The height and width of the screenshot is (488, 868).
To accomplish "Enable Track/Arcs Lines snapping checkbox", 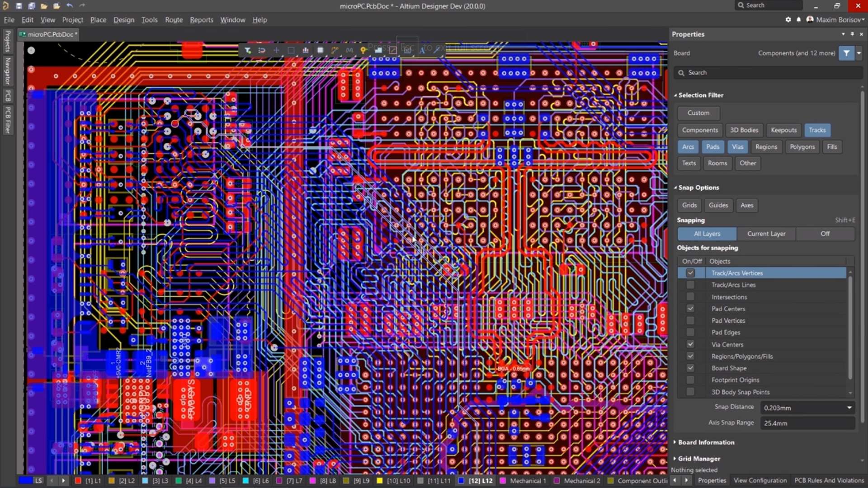I will pyautogui.click(x=690, y=285).
